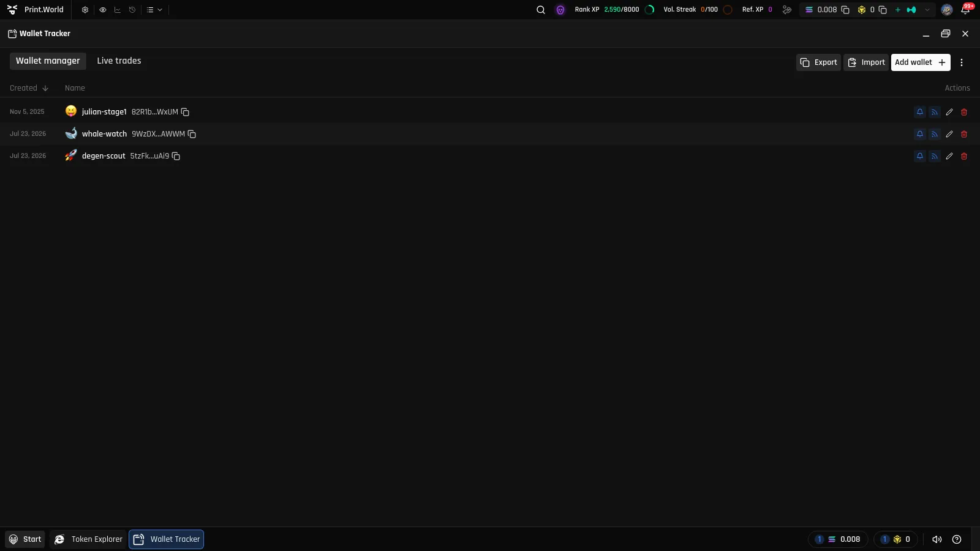Image resolution: width=980 pixels, height=551 pixels.
Task: Select Wallet Tracker in taskbar
Action: point(166,539)
